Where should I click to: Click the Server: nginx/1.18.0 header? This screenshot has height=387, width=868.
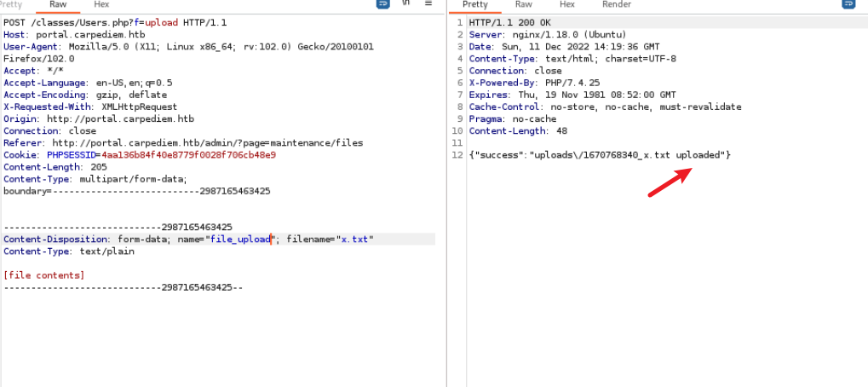(x=548, y=34)
